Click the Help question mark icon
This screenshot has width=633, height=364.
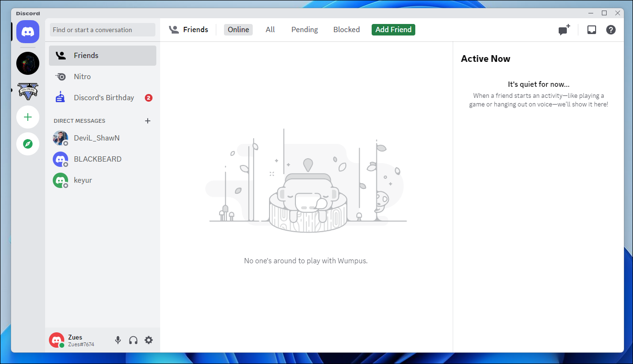click(611, 30)
